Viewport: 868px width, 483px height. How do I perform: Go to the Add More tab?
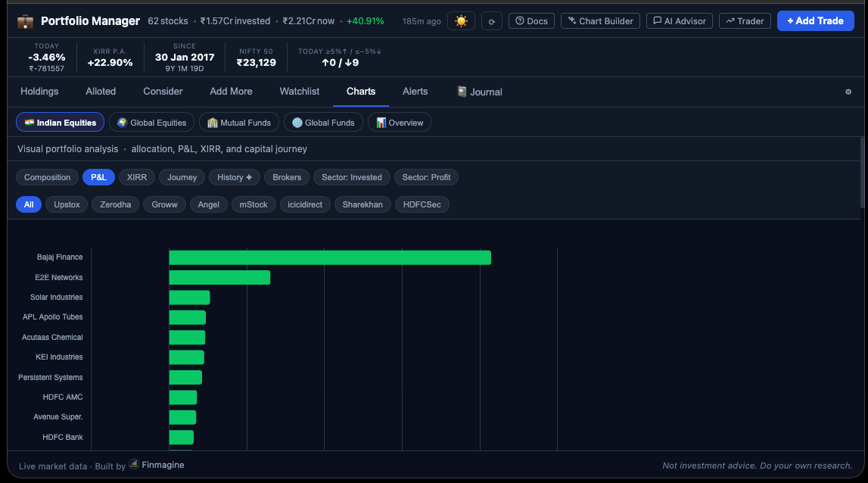click(x=231, y=92)
